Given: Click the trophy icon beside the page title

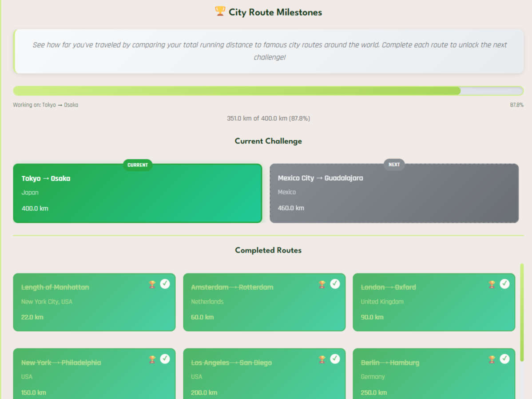Looking at the screenshot, I should point(220,12).
